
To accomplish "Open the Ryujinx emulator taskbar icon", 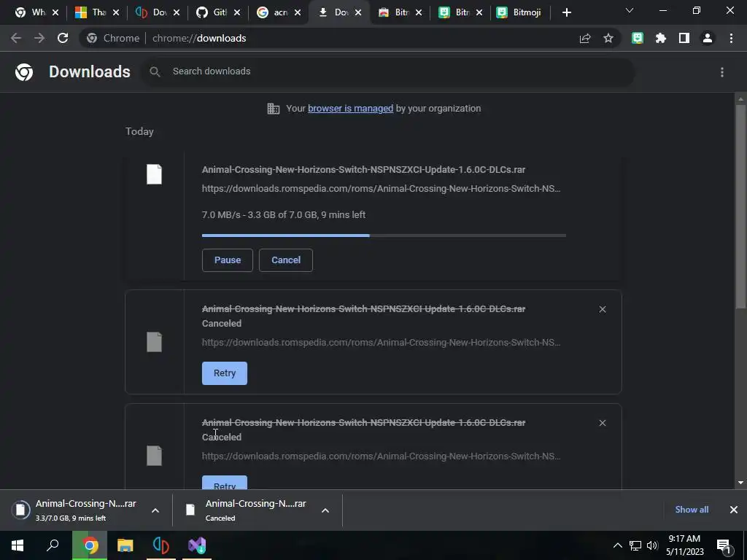I will point(161,545).
